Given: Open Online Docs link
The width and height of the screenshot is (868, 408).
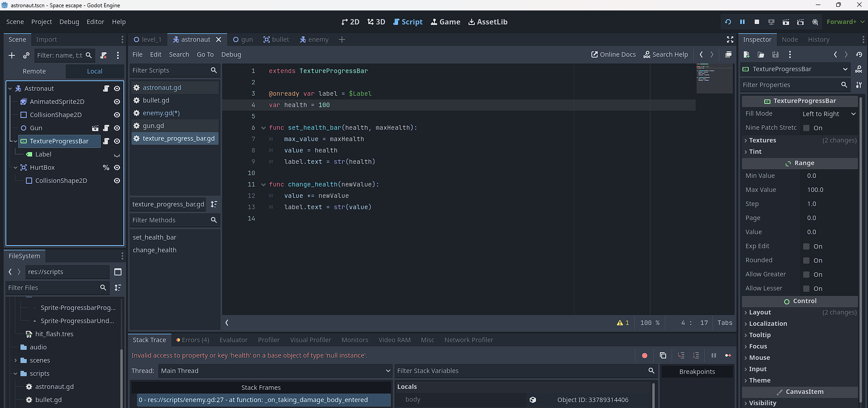Looking at the screenshot, I should (x=613, y=54).
